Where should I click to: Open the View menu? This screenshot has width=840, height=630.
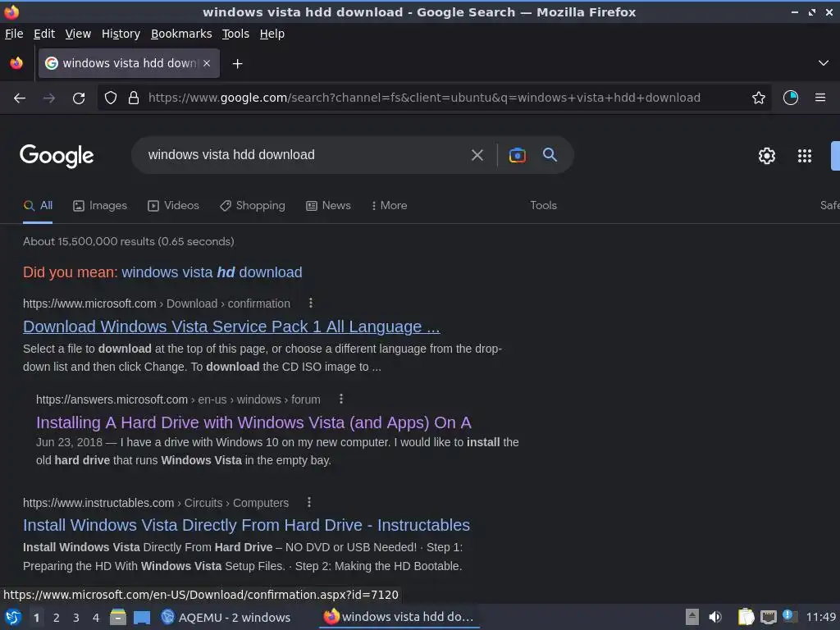[x=78, y=34]
